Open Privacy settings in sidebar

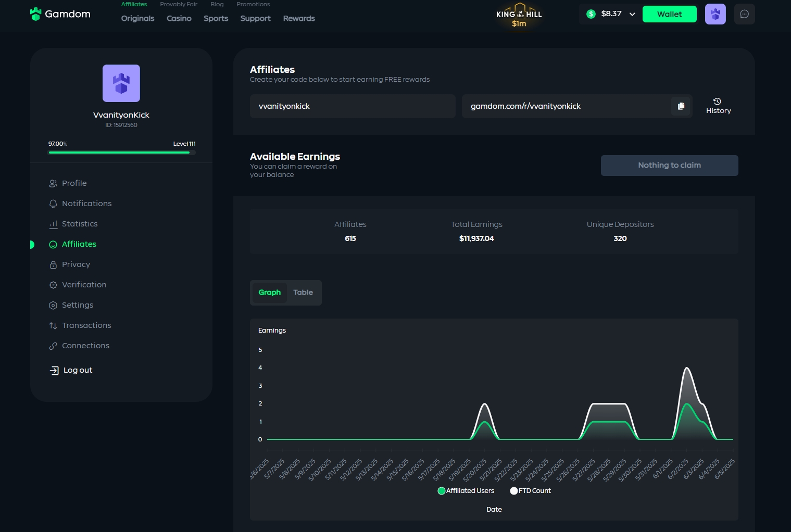76,264
